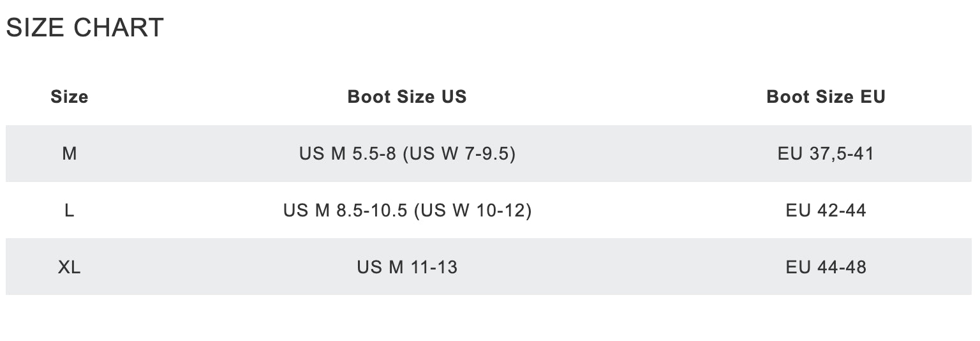Screen dimensions: 980x341
Task: Click the XL size label
Action: pyautogui.click(x=69, y=267)
